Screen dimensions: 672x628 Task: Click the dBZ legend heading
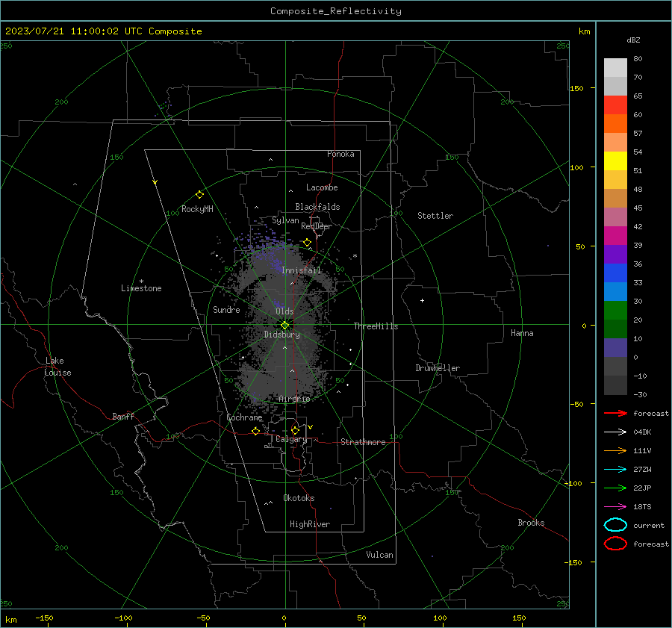tap(633, 40)
